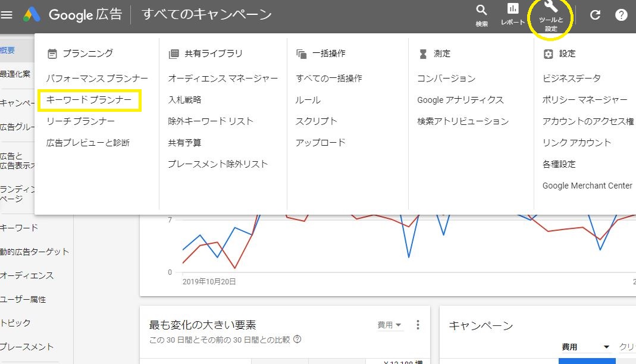Open the help question mark icon
Image resolution: width=636 pixels, height=364 pixels.
coord(621,15)
